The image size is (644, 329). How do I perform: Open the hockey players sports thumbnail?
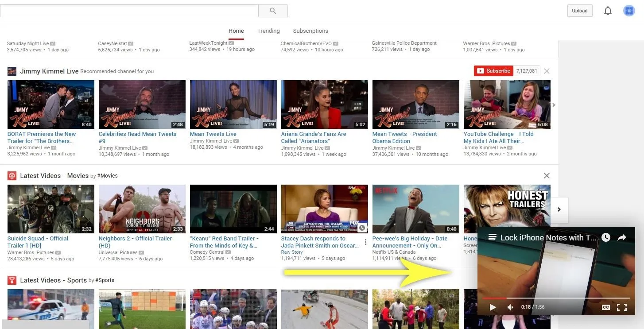tap(233, 309)
